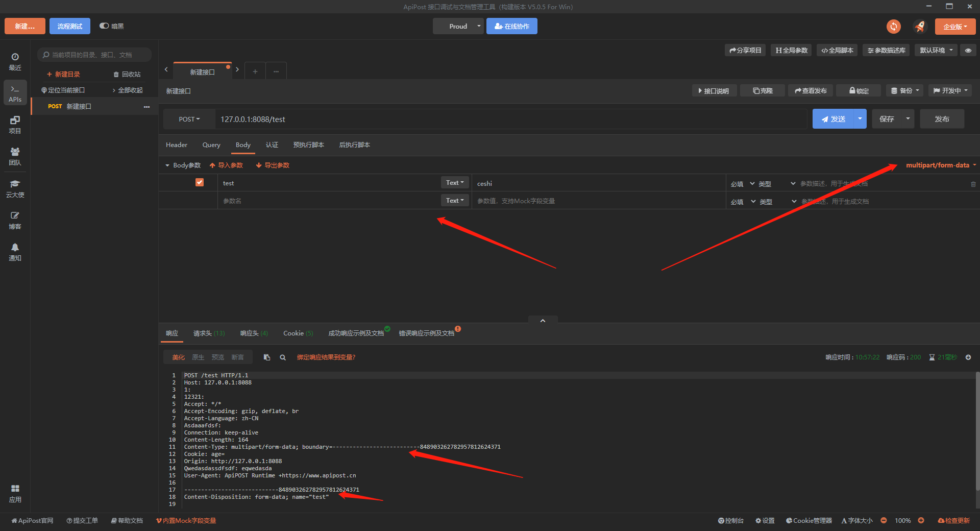Open the multipart/form-data body type dropdown

pyautogui.click(x=941, y=165)
